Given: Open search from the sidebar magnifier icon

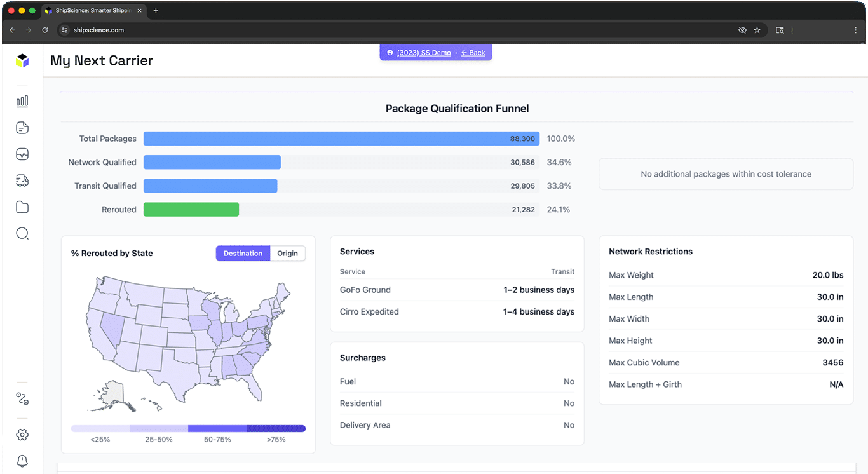Looking at the screenshot, I should pos(22,233).
